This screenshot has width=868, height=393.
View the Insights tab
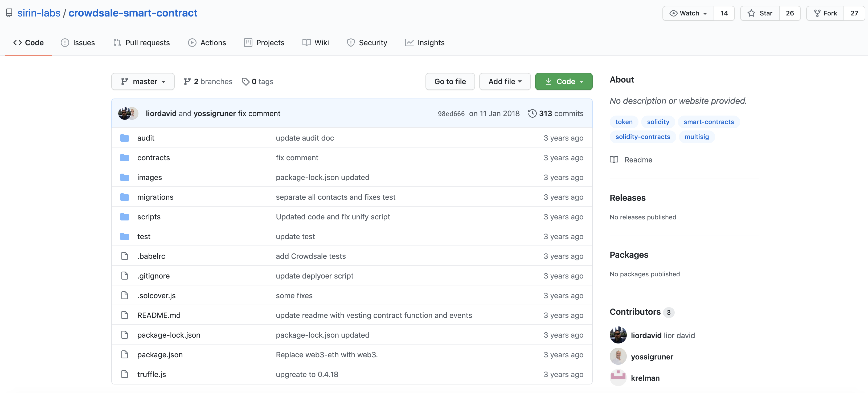(x=425, y=42)
